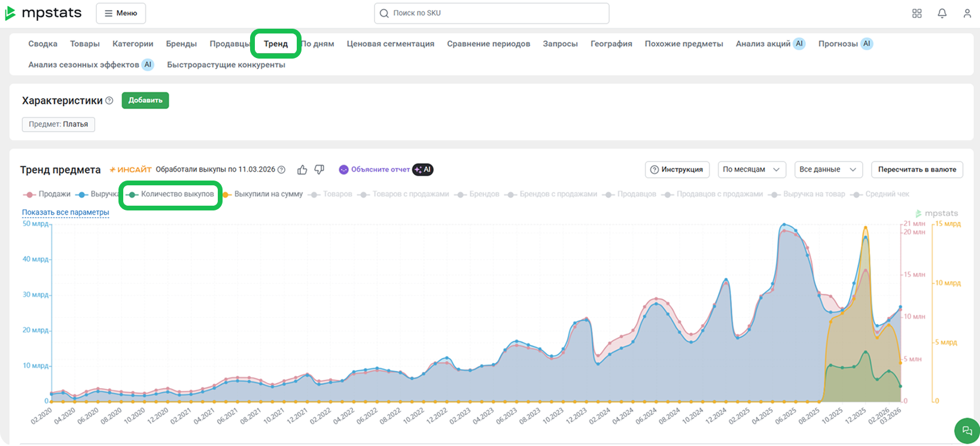Open the green chat support icon
This screenshot has width=980, height=446.
(x=967, y=430)
